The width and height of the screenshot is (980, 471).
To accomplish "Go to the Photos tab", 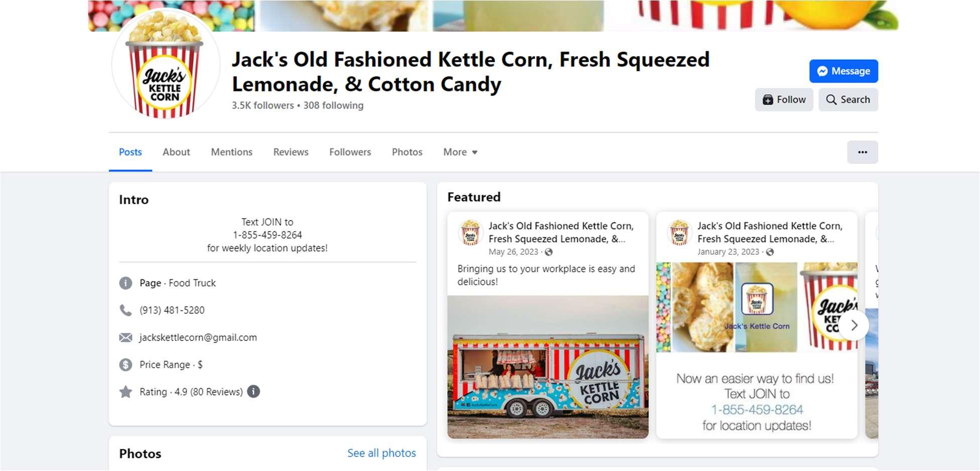I will coord(407,152).
